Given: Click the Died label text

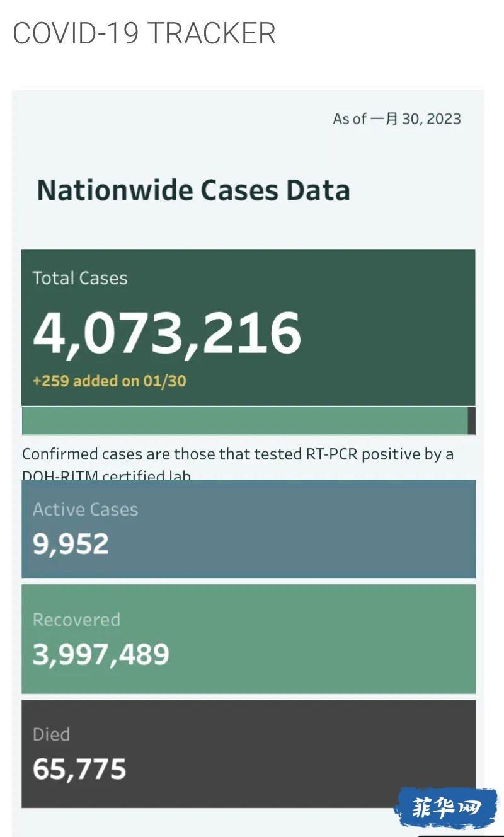Looking at the screenshot, I should [51, 734].
